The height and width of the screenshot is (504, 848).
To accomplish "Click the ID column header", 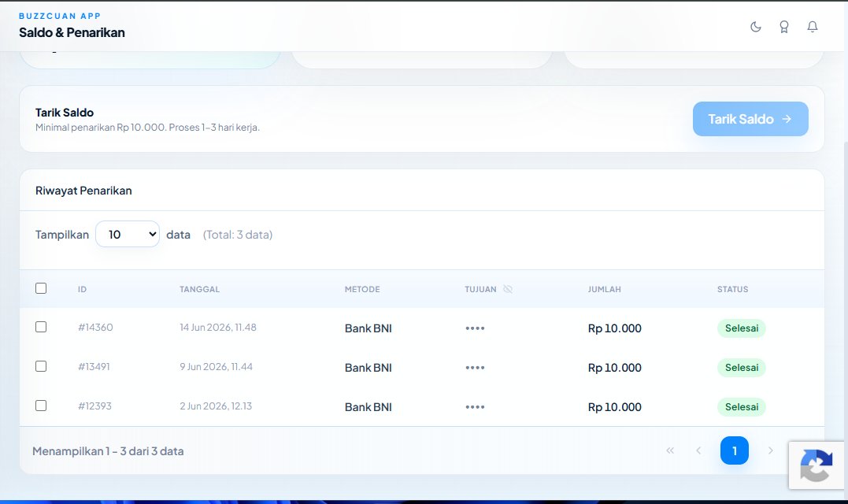I will (82, 289).
